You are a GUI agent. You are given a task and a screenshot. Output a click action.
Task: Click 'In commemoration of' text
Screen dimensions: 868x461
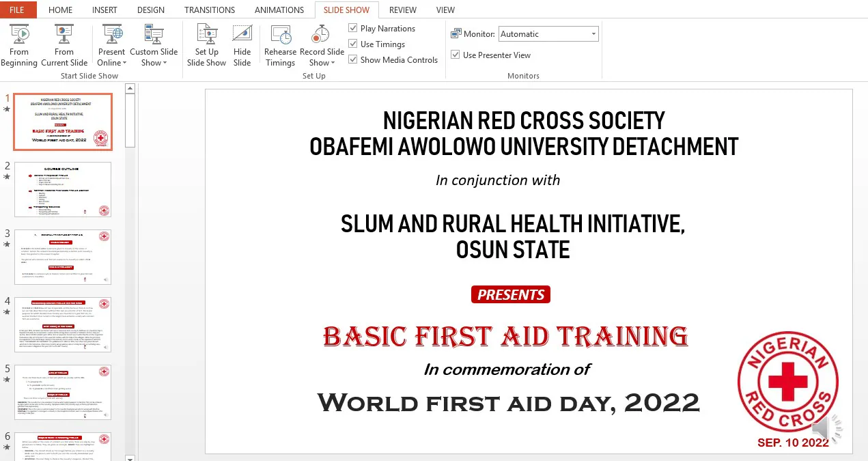[x=507, y=369]
